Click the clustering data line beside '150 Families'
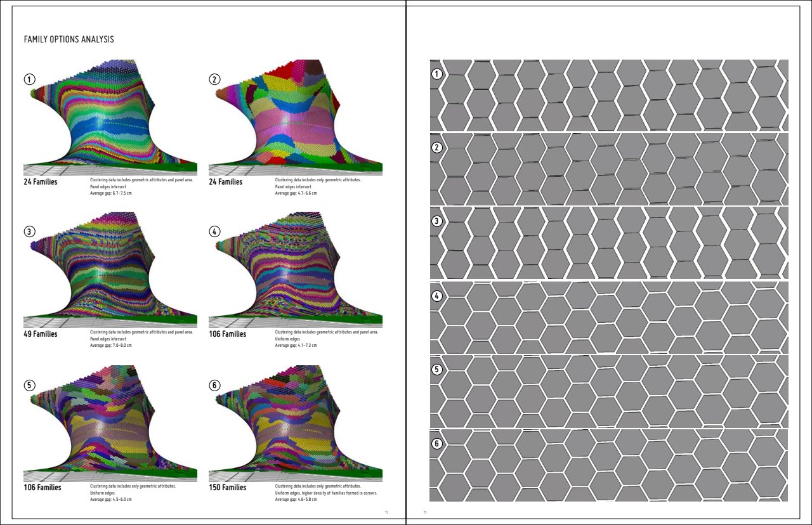This screenshot has height=525, width=812. [318, 486]
